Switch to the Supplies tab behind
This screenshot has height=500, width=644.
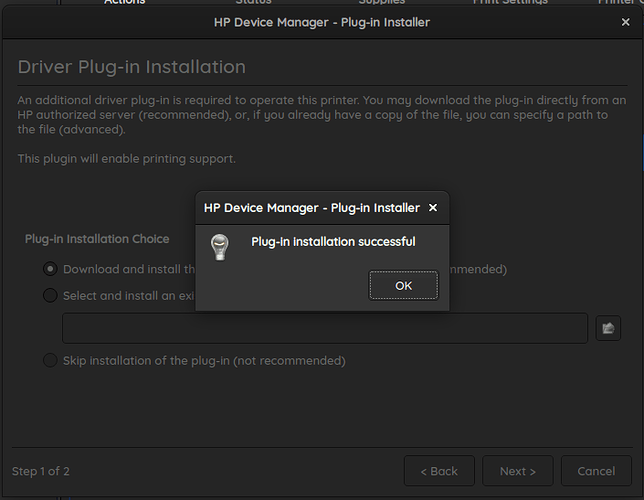tap(381, 3)
